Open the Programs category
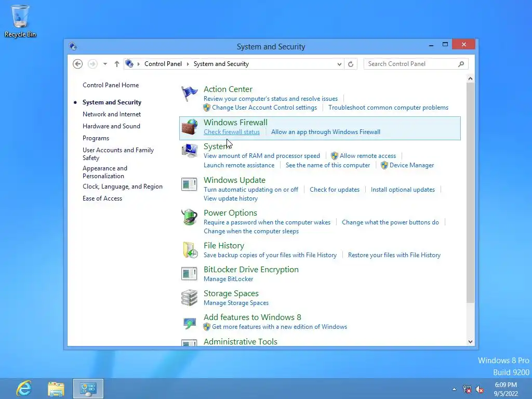The width and height of the screenshot is (532, 399). [x=96, y=138]
